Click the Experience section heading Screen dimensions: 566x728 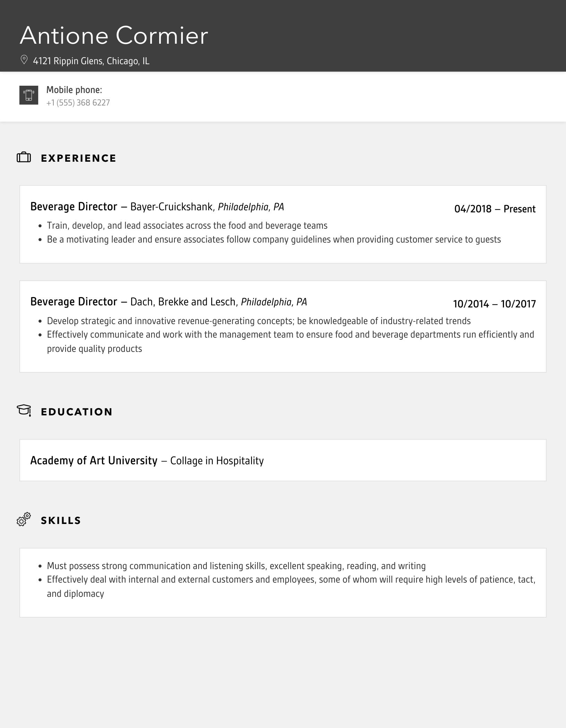78,158
